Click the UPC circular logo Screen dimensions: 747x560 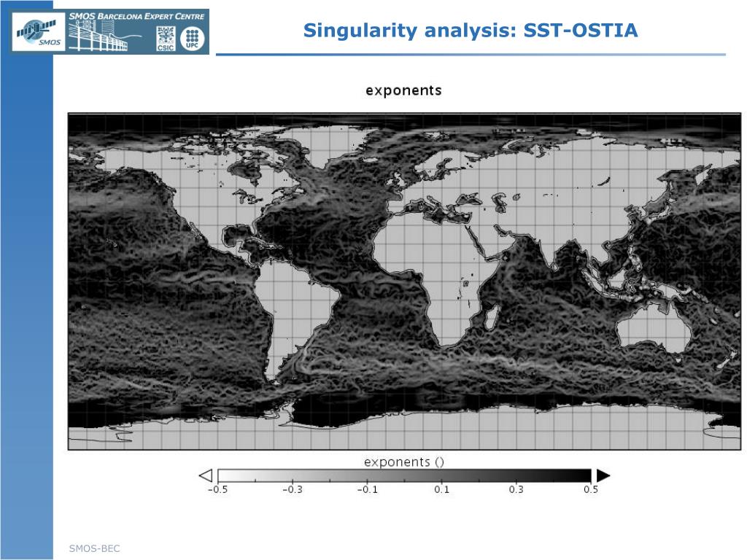192,39
